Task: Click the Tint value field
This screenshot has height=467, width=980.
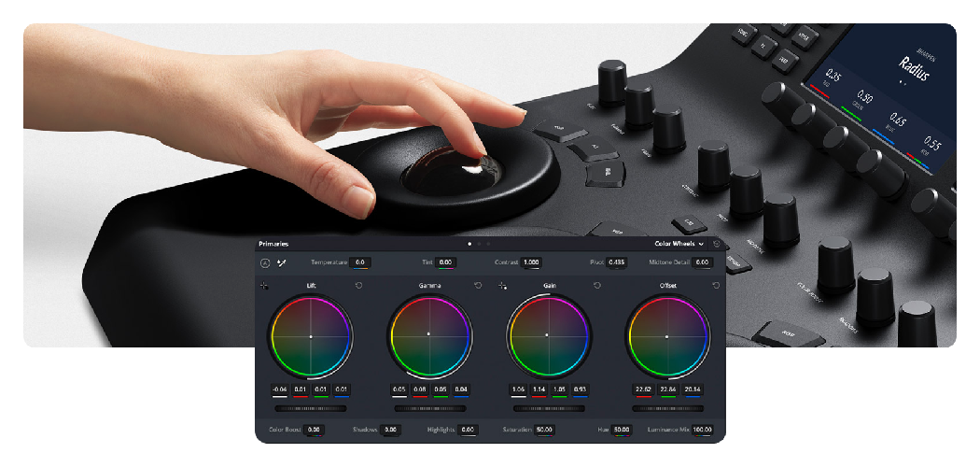Action: point(445,262)
